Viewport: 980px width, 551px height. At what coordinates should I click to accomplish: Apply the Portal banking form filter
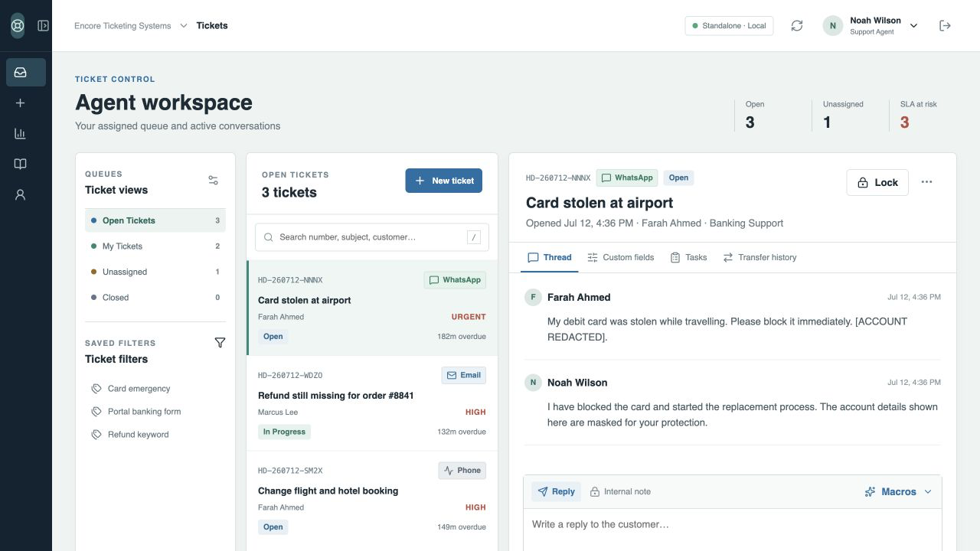pyautogui.click(x=155, y=412)
